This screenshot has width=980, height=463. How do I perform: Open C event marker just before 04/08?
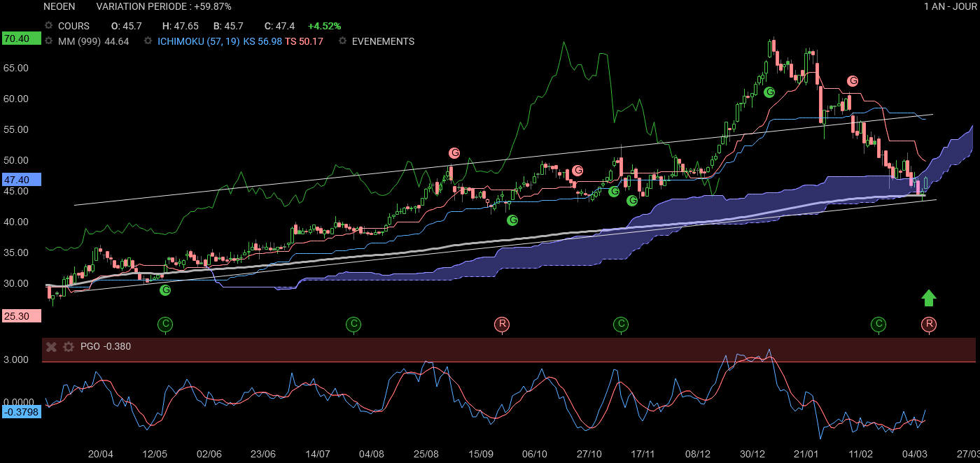pos(353,324)
